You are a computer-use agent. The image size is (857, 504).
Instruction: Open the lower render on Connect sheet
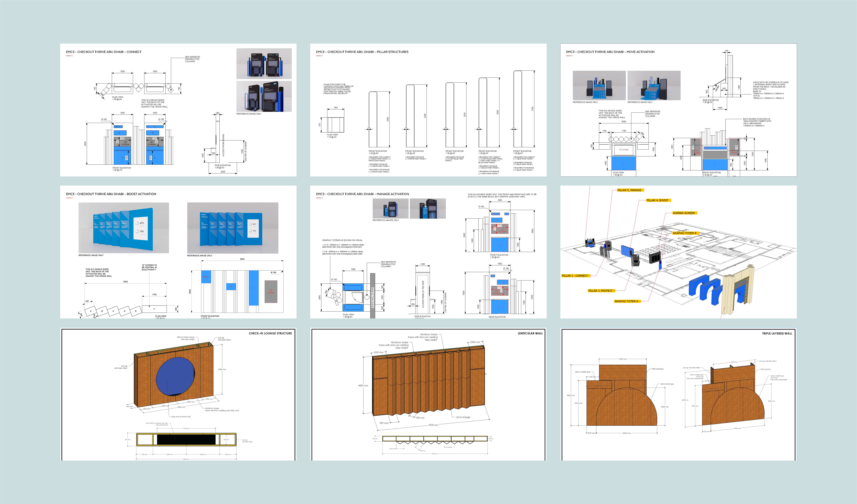pos(264,96)
